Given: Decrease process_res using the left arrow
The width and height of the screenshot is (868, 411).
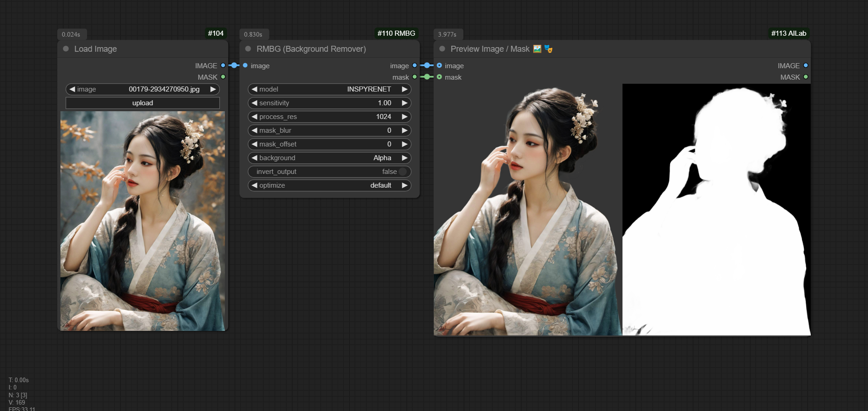Looking at the screenshot, I should tap(254, 117).
